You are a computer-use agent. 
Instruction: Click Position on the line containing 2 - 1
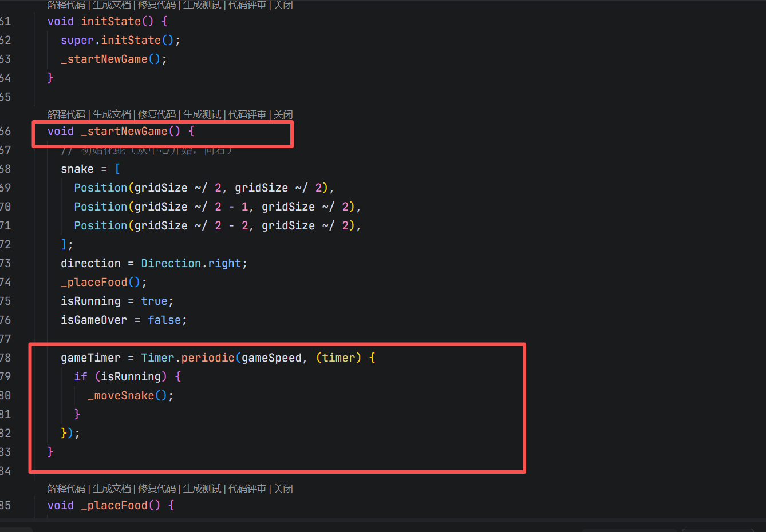tap(101, 207)
